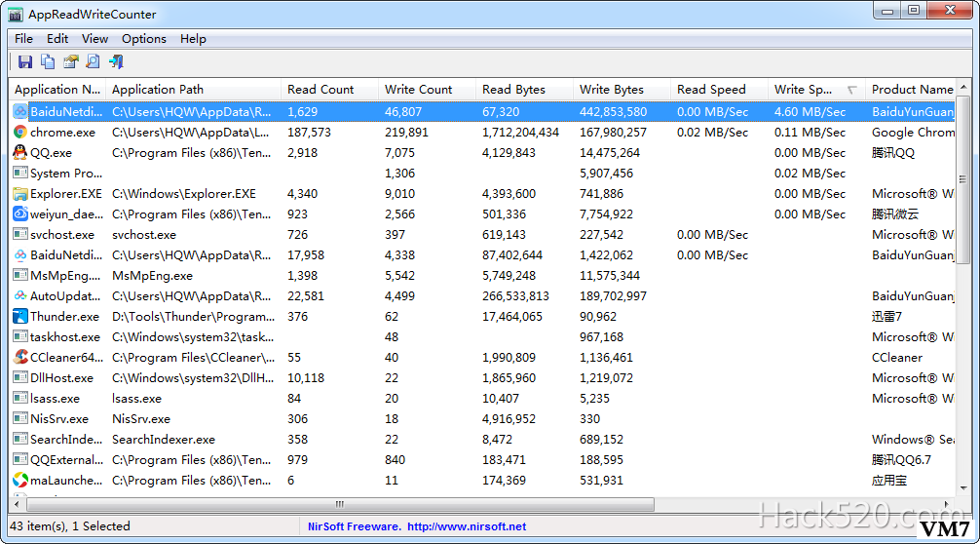Click the CCleaner64 row icon
Image resolution: width=980 pixels, height=544 pixels.
[x=20, y=357]
